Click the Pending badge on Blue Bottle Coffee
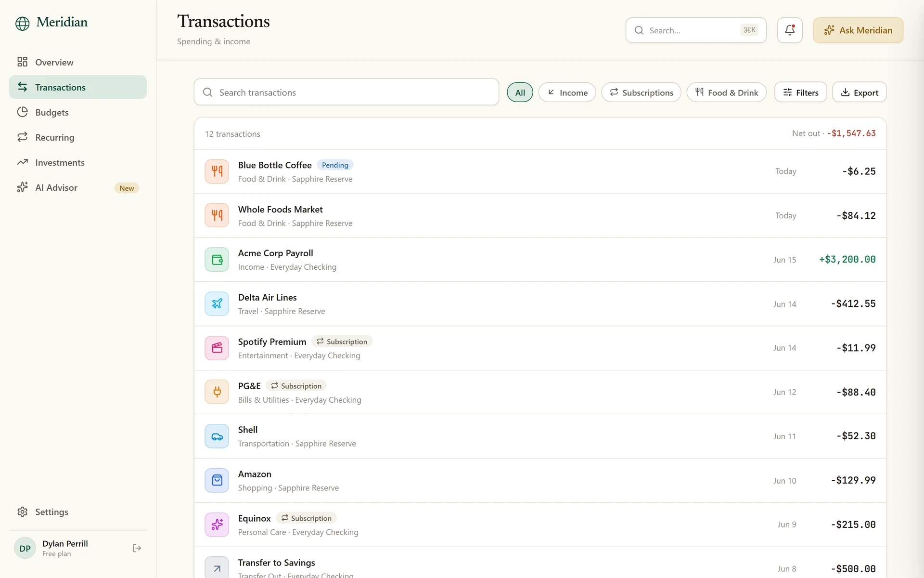 (x=335, y=165)
